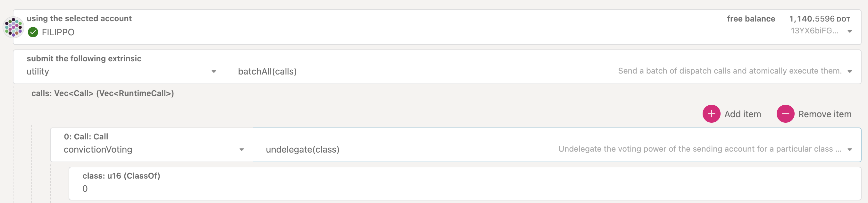The height and width of the screenshot is (203, 868).
Task: Expand the batchAll method dropdown arrow
Action: click(850, 72)
